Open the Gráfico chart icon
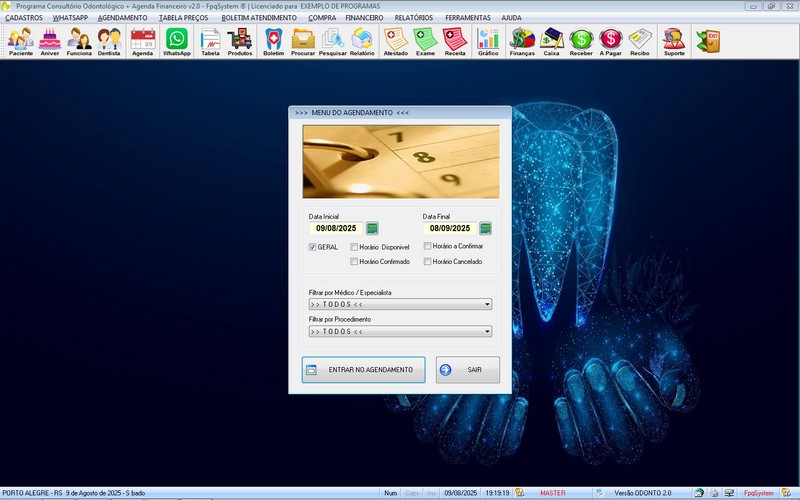Image resolution: width=800 pixels, height=500 pixels. pyautogui.click(x=488, y=41)
